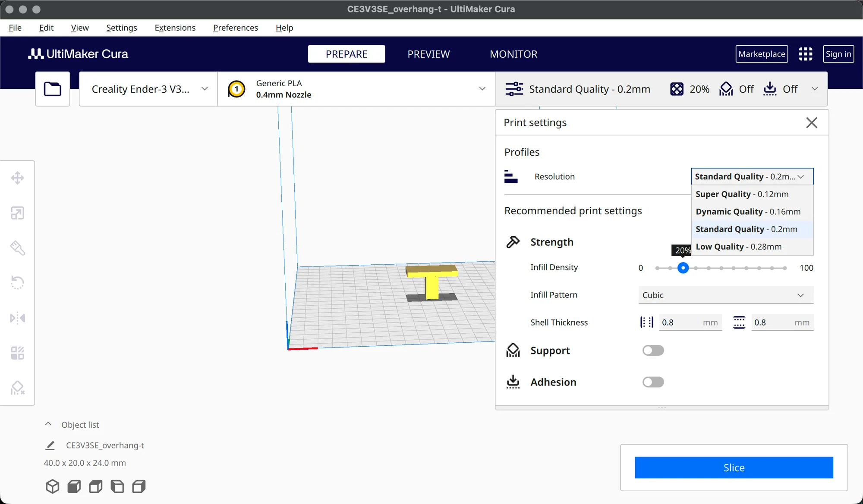Select Standard Quality - 0.2mm in list
This screenshot has height=504, width=863.
coord(752,229)
